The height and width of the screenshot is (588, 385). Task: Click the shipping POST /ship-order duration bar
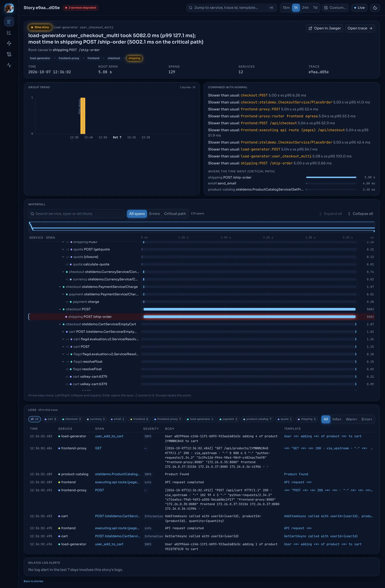[249, 317]
